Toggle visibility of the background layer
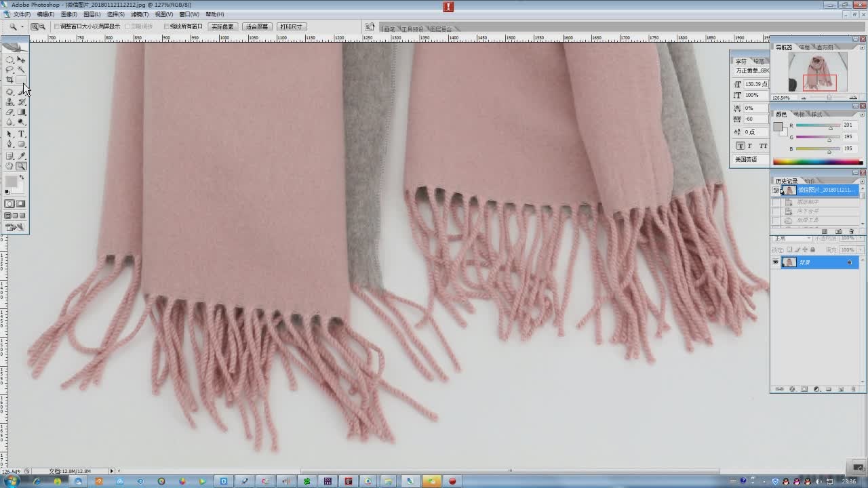Image resolution: width=868 pixels, height=488 pixels. (776, 262)
